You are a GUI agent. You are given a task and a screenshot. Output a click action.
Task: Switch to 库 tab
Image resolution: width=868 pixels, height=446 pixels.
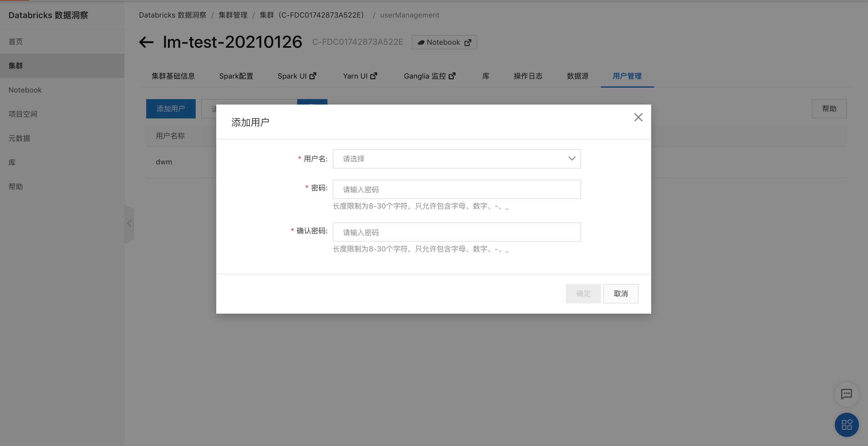[486, 76]
